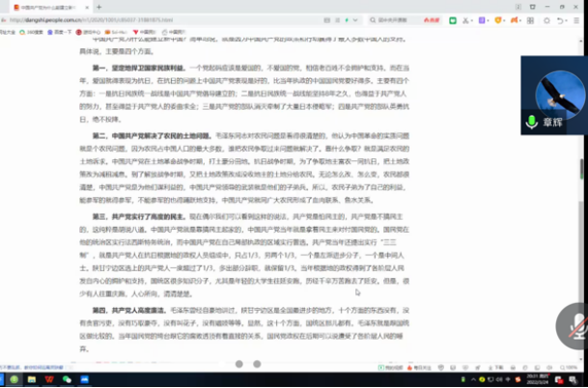This screenshot has width=588, height=388.
Task: Open the flame 每日关注 item in status bar
Action: tap(419, 368)
